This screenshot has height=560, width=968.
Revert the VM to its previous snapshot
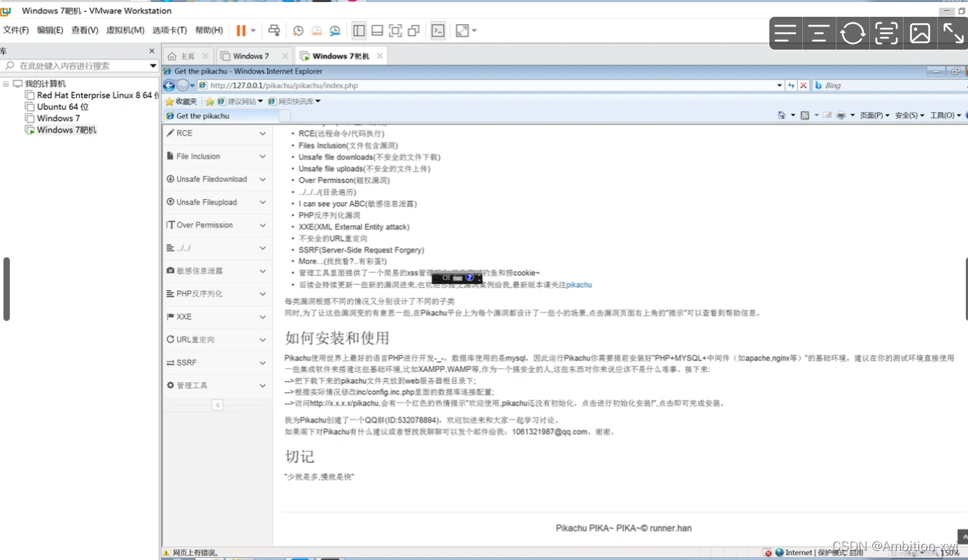click(316, 31)
